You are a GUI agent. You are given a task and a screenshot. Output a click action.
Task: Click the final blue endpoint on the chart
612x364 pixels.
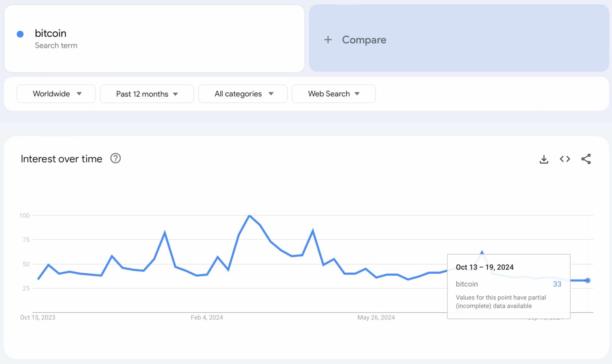(x=587, y=280)
